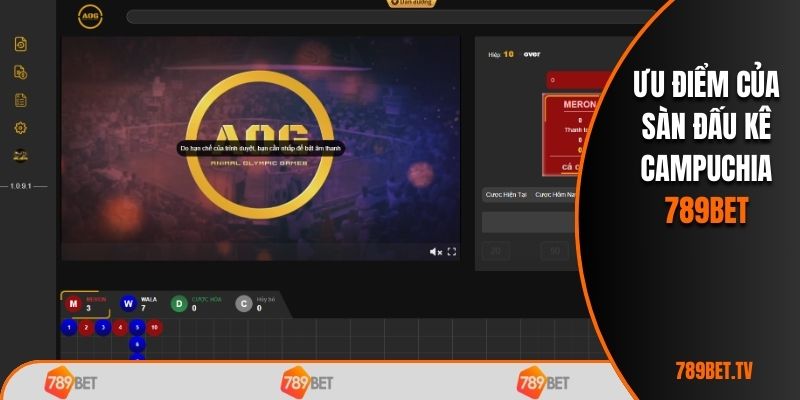Open the Cược Hôm Nay tab
800x400 pixels.
click(555, 195)
